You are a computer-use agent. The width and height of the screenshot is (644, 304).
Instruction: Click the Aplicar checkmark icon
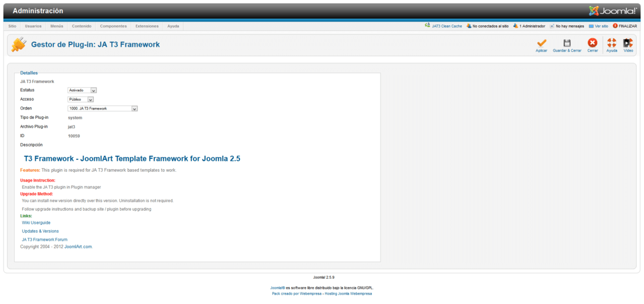coord(542,43)
